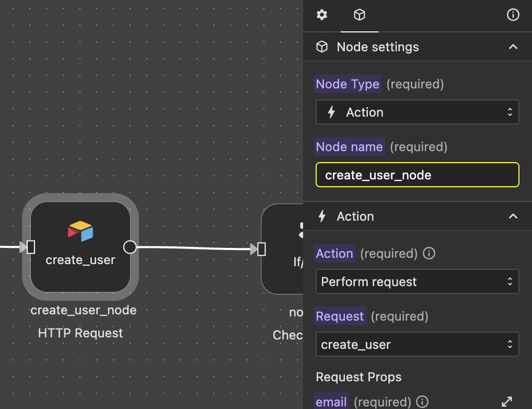The width and height of the screenshot is (532, 409).
Task: Collapse the Action section
Action: 513,216
